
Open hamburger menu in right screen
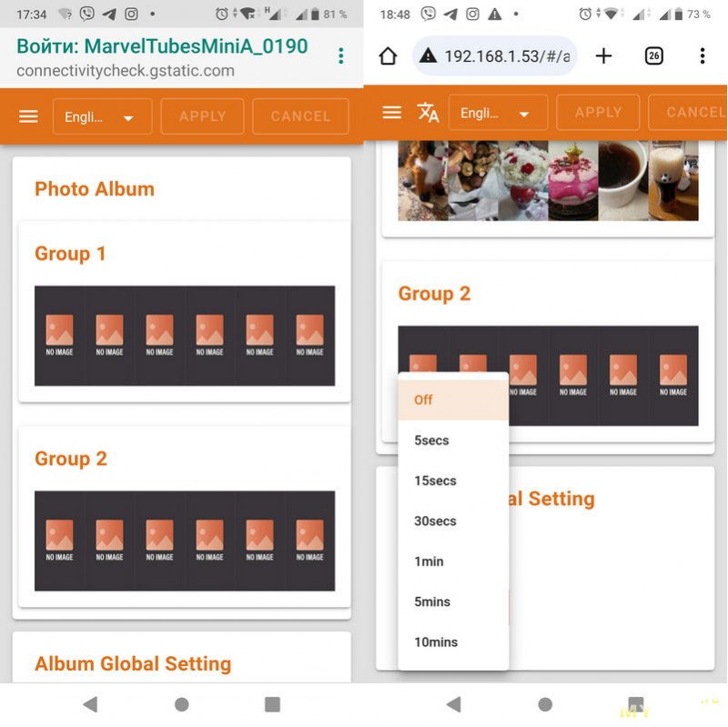pyautogui.click(x=392, y=113)
